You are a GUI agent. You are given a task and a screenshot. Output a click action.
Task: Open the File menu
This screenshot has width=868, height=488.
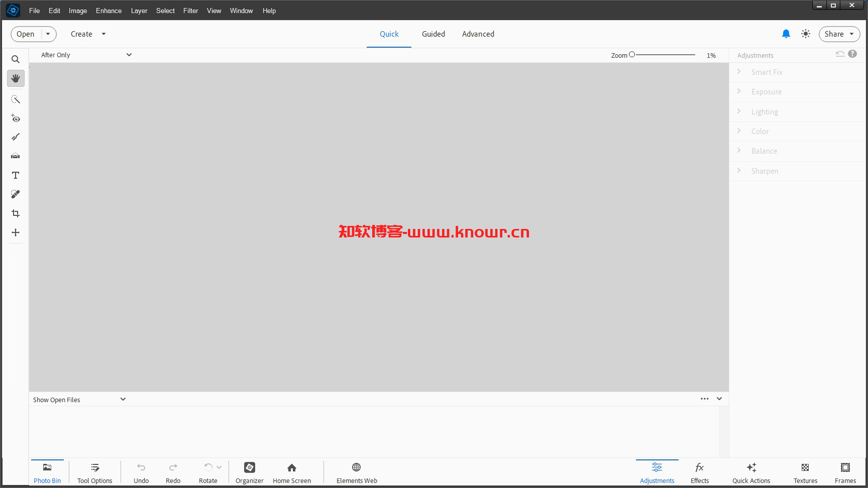tap(34, 11)
